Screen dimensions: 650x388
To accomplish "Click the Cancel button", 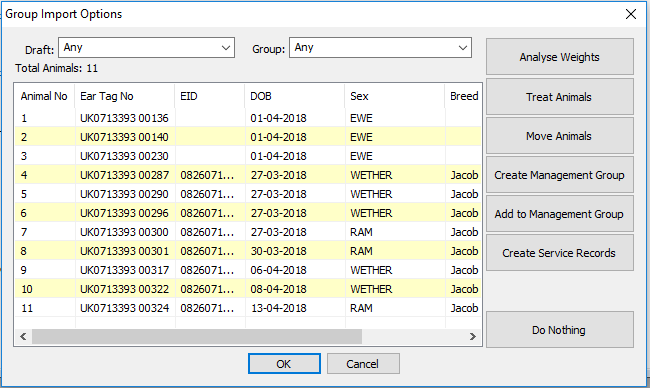I will tap(363, 364).
